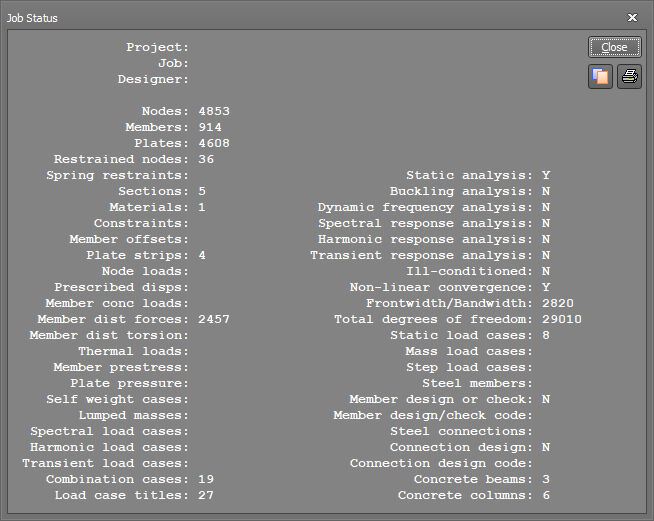Click the Total degrees of freedom value 29010

click(x=562, y=319)
